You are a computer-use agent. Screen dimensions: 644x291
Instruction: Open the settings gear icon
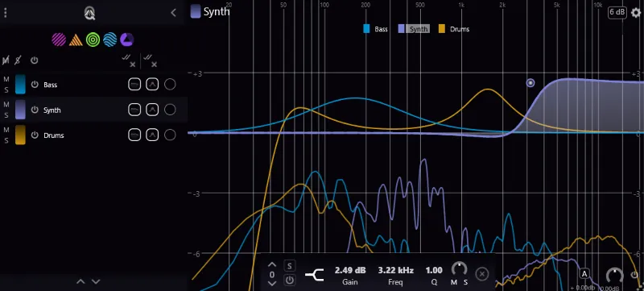tap(636, 13)
